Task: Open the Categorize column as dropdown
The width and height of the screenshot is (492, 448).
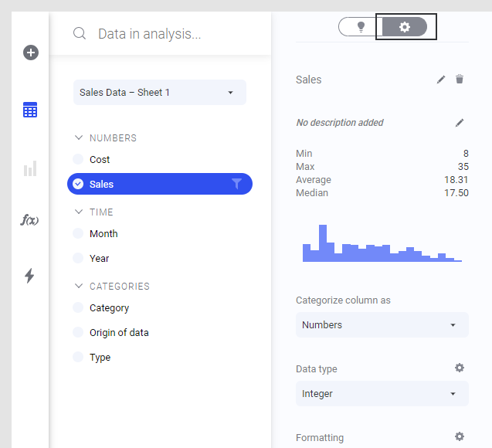Action: pos(382,324)
